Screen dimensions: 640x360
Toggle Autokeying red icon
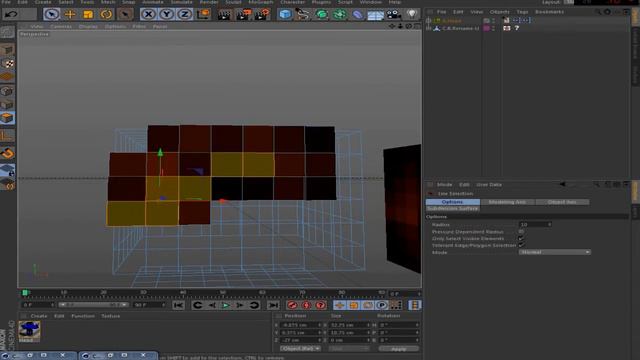pos(306,305)
